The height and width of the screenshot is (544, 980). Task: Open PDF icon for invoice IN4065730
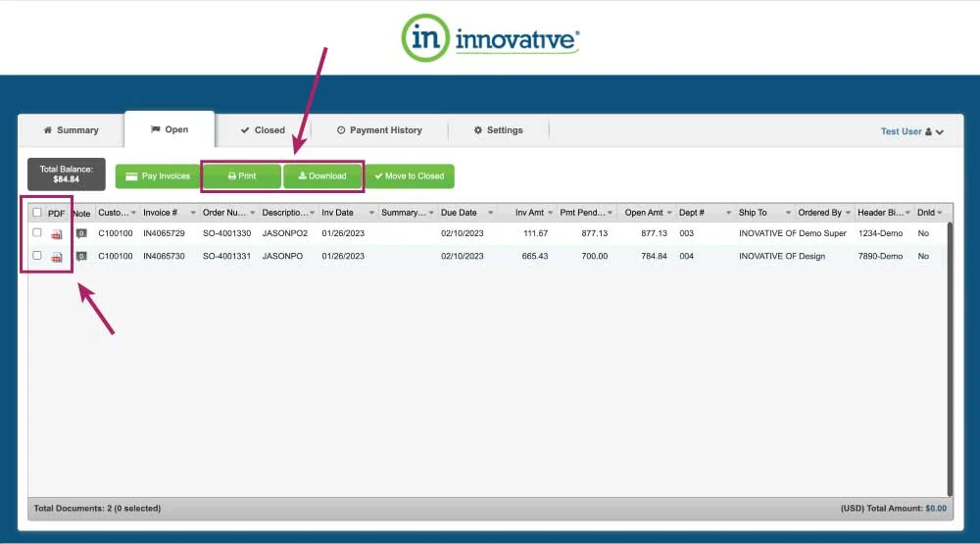click(57, 257)
